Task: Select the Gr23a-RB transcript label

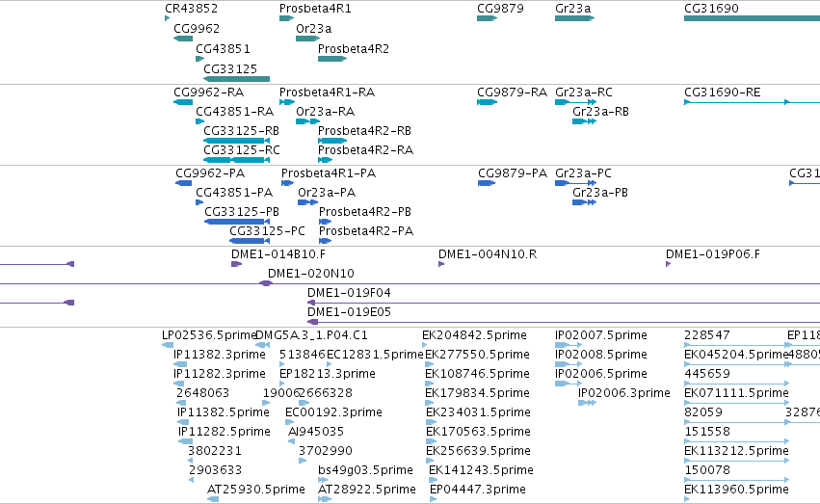Action: 601,112
